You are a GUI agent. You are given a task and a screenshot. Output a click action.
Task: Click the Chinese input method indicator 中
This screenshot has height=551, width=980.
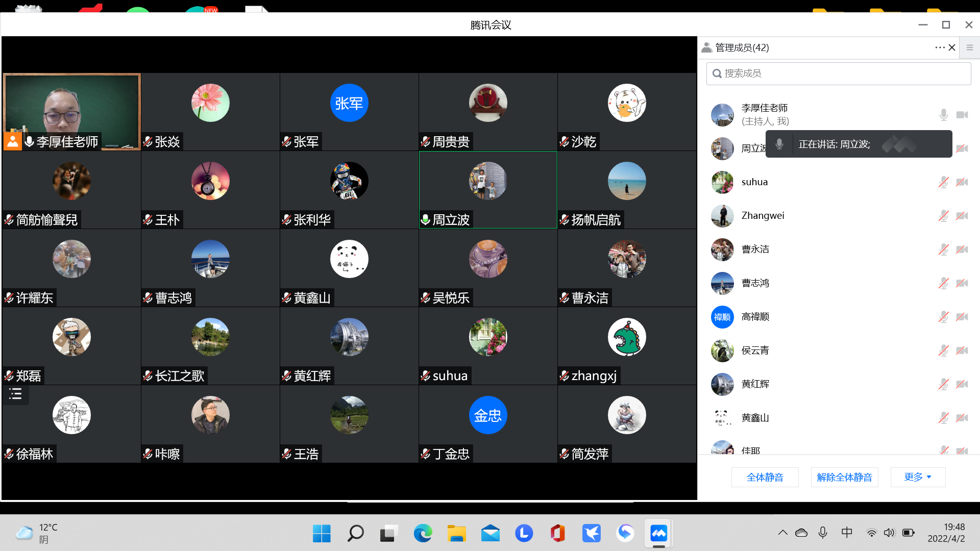(x=847, y=533)
